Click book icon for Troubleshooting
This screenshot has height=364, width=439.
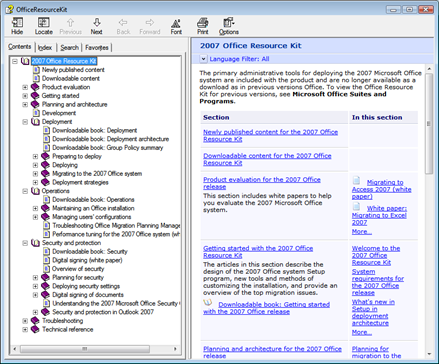click(35, 321)
